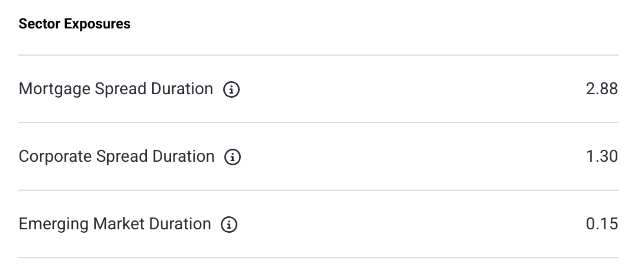Click the 0.15 emerging market value
Screen dimensions: 644x269
602,224
